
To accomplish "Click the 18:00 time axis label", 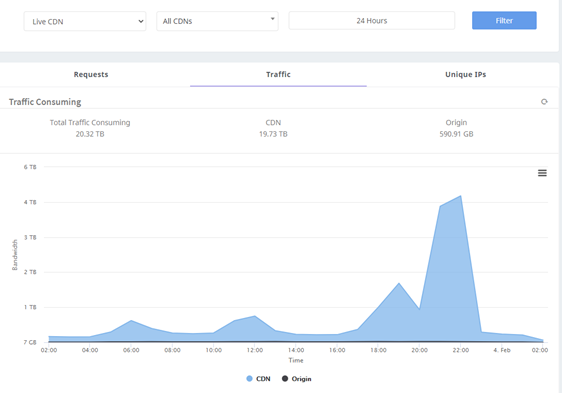I will pos(378,350).
